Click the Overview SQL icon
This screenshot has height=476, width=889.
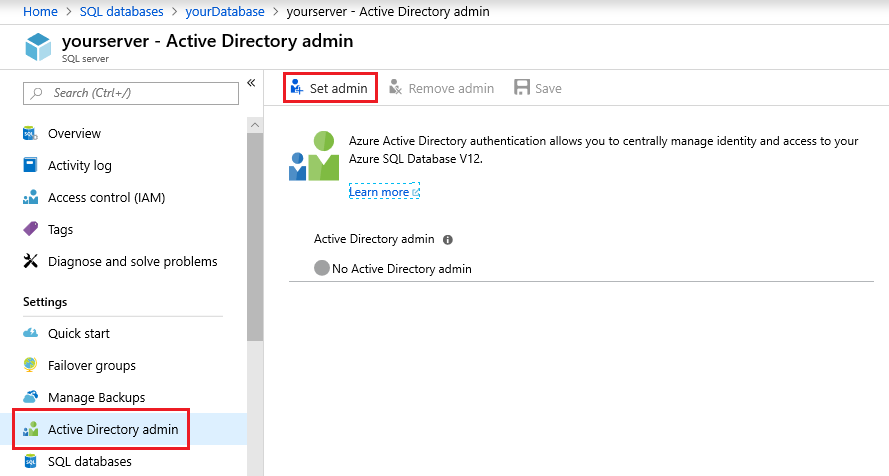(30, 134)
